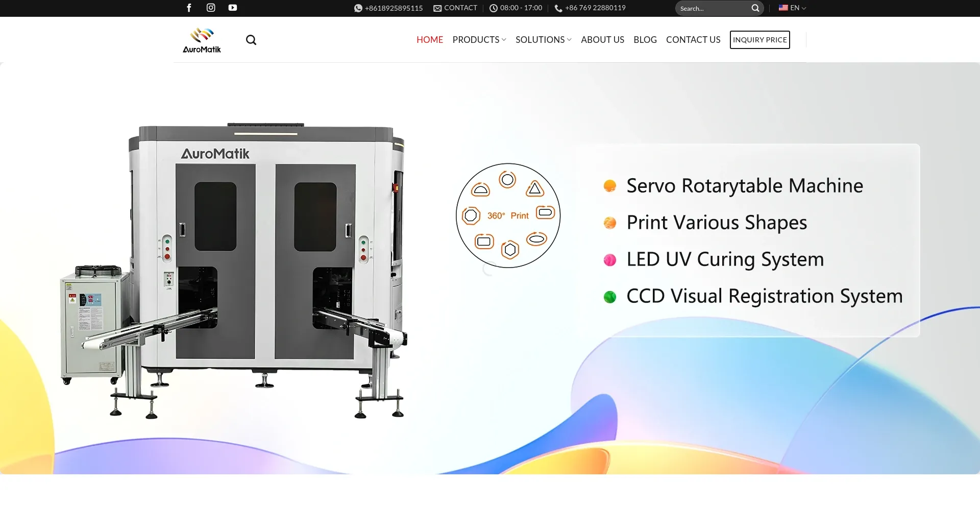Image resolution: width=980 pixels, height=507 pixels.
Task: Open the search magnifier next to the logo
Action: (x=251, y=40)
